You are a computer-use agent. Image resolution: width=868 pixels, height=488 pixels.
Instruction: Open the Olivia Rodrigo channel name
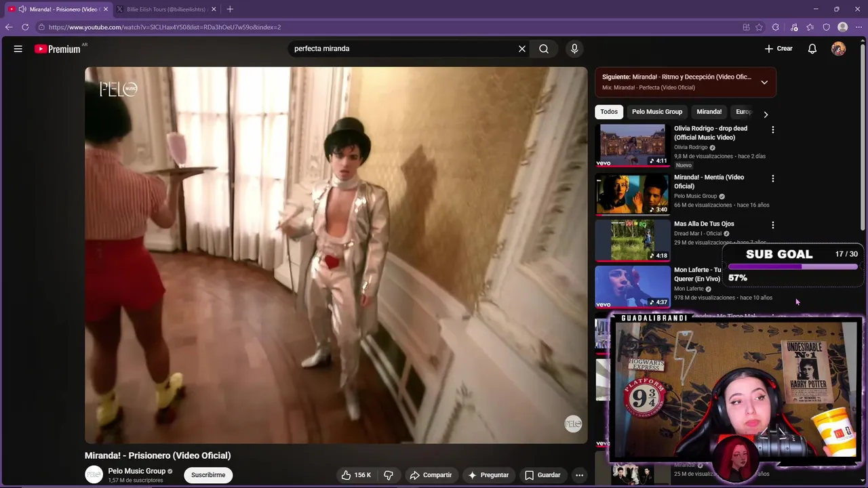coord(690,147)
